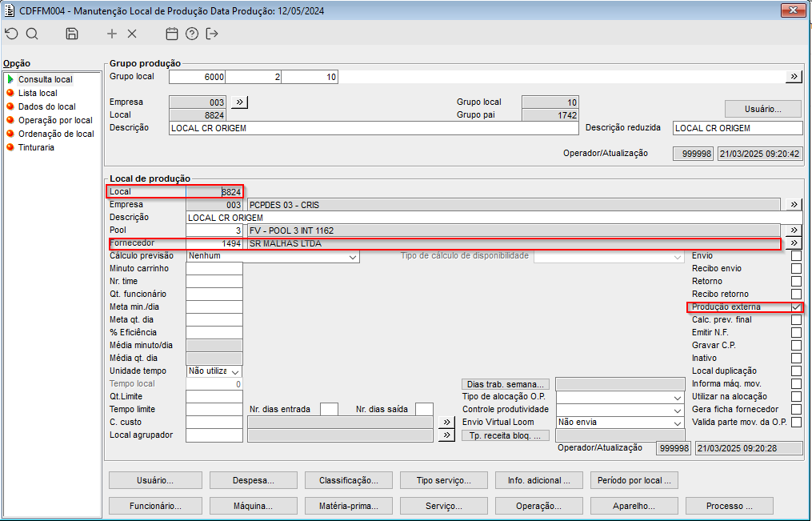Click lookup arrow for PCPDES 03 - CRIS
Screen dimensions: 812x521
tap(794, 205)
